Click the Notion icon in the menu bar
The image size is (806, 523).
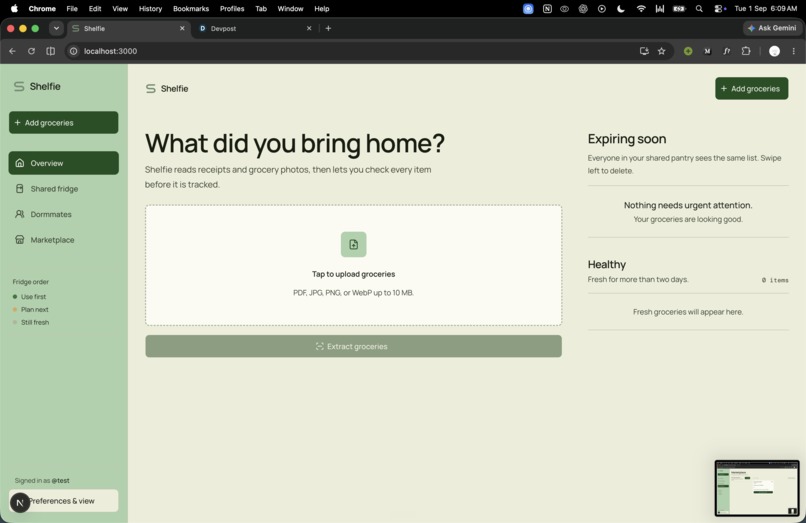547,8
